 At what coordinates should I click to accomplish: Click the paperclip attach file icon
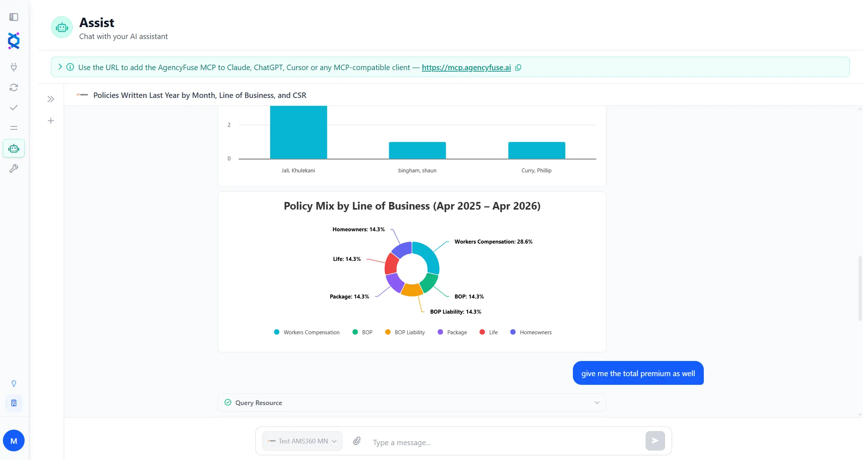click(357, 441)
